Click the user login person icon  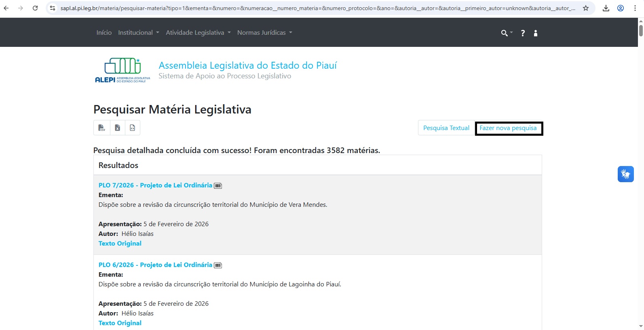pos(536,33)
